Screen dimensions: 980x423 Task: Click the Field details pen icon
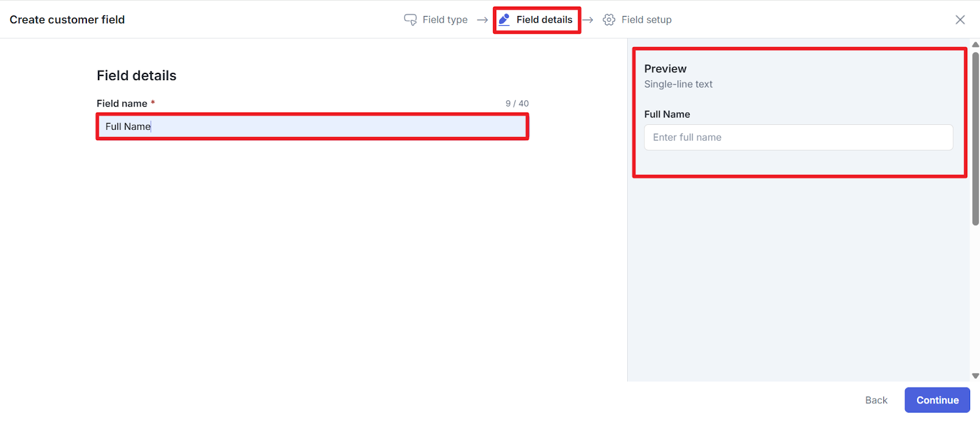click(504, 20)
